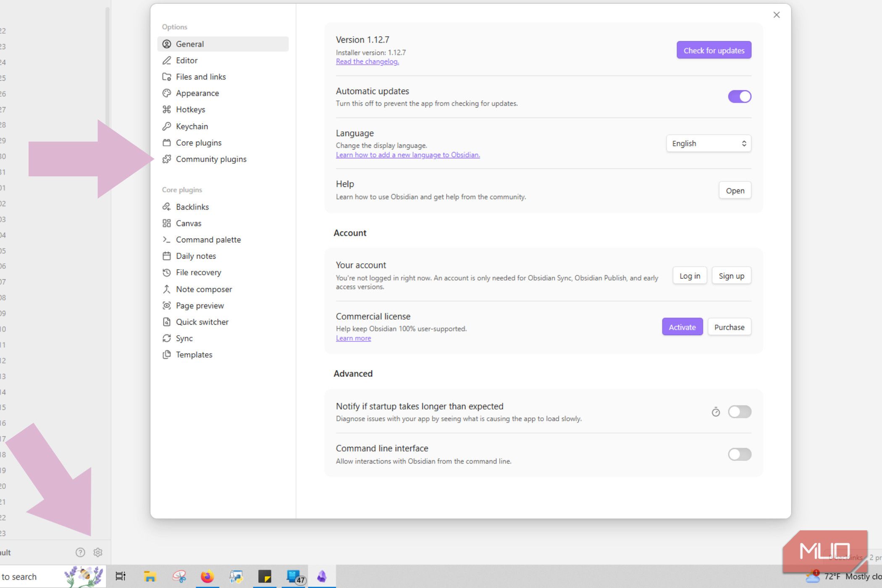Open the English language dropdown
This screenshot has width=882, height=588.
pyautogui.click(x=709, y=143)
